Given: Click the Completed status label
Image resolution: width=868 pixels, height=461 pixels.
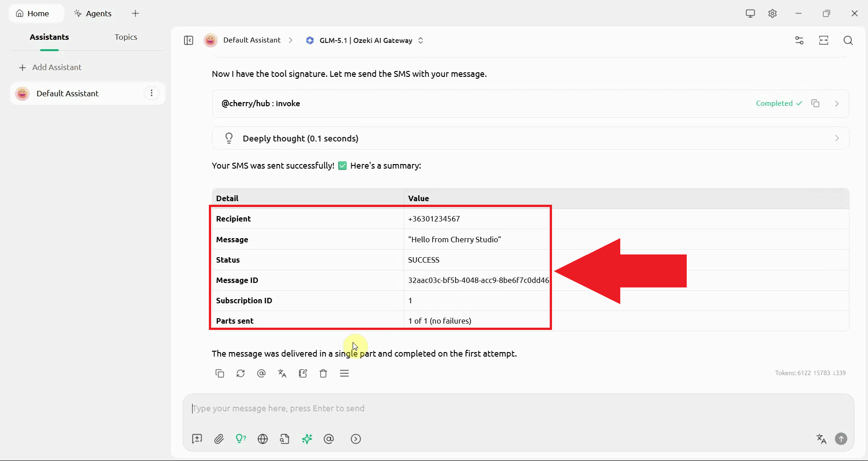Looking at the screenshot, I should click(779, 103).
